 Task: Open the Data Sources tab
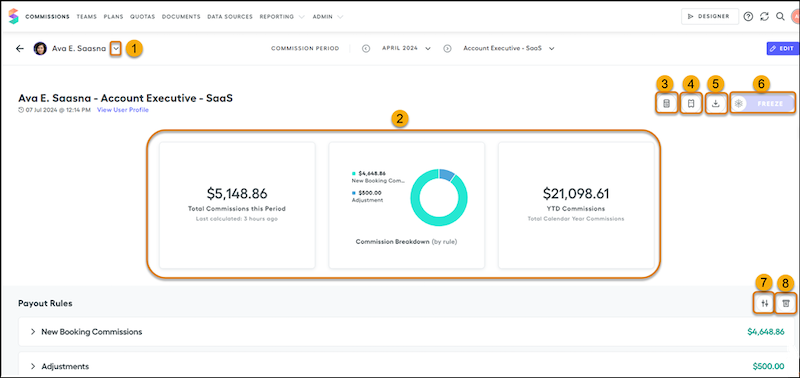[230, 16]
